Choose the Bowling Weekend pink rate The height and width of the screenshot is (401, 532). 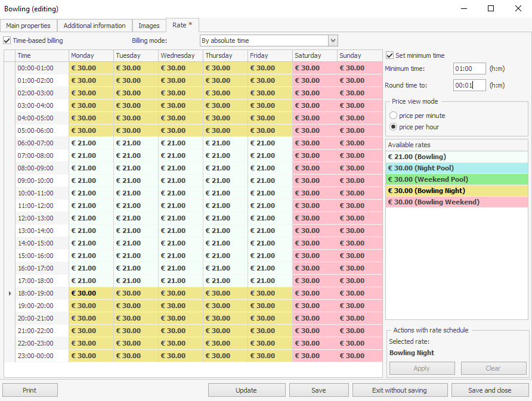456,202
